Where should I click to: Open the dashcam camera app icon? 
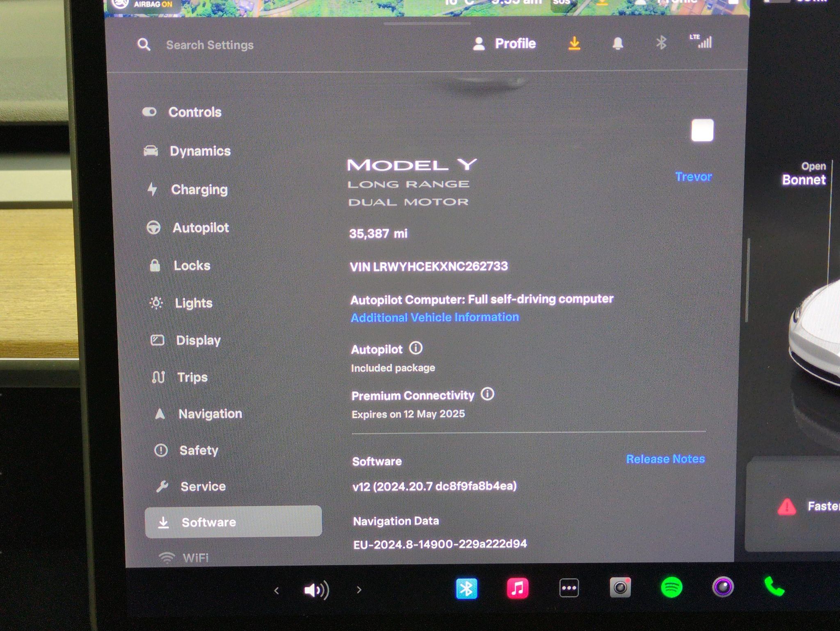620,588
